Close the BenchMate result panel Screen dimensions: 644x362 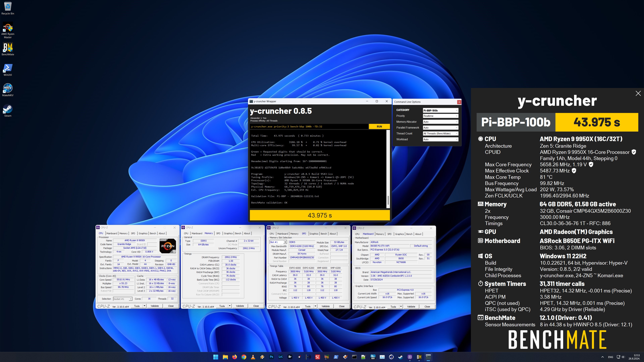tap(638, 94)
